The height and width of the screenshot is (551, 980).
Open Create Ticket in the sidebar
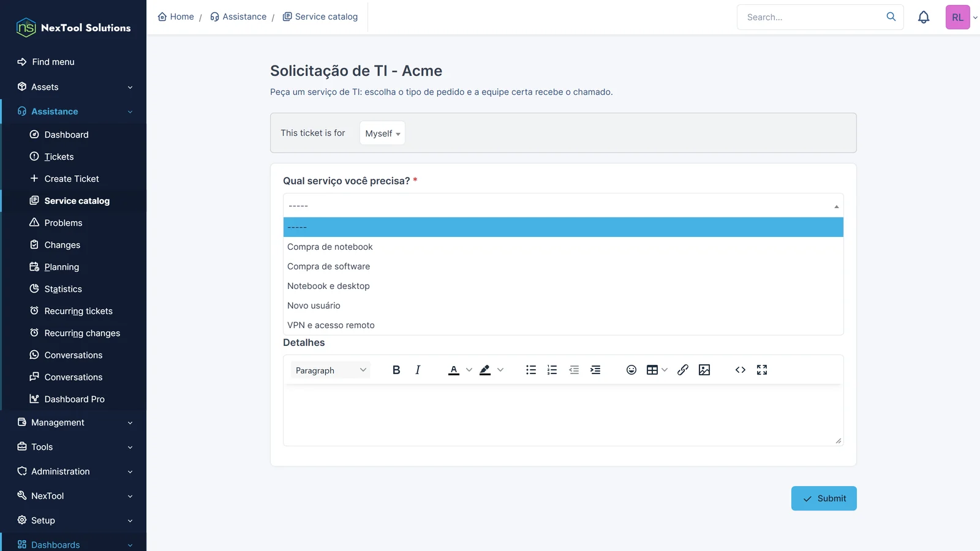(x=72, y=179)
